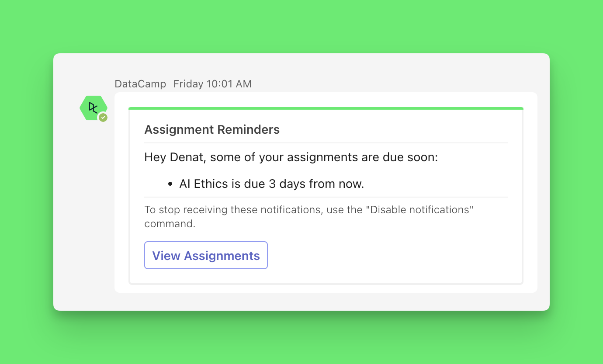Click the bullet point before AI Ethics
This screenshot has width=603, height=364.
[x=170, y=184]
